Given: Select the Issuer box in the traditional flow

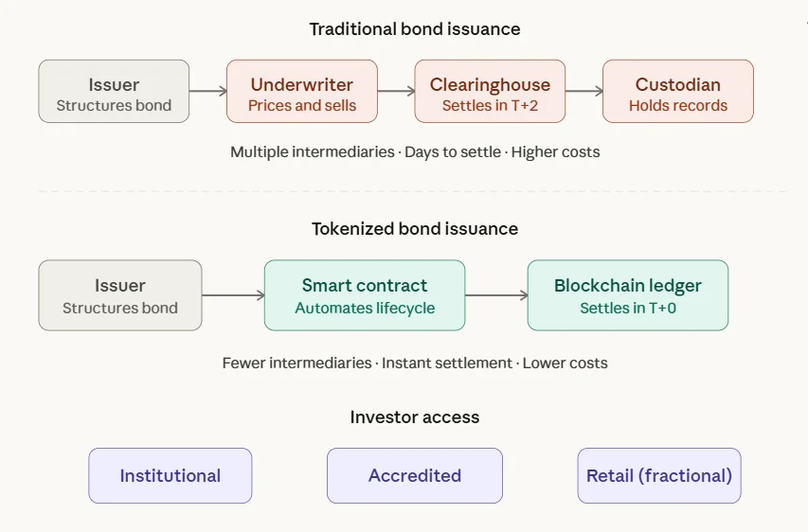Looking at the screenshot, I should tap(114, 92).
